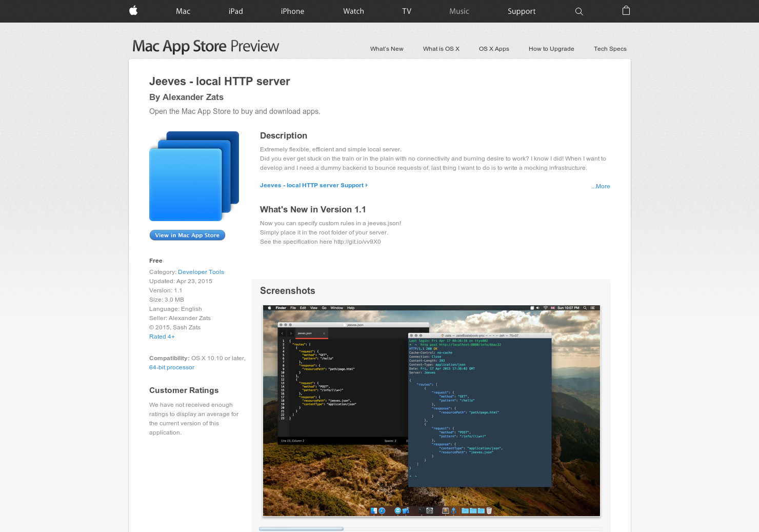
Task: Click the Description heading
Action: coord(284,135)
